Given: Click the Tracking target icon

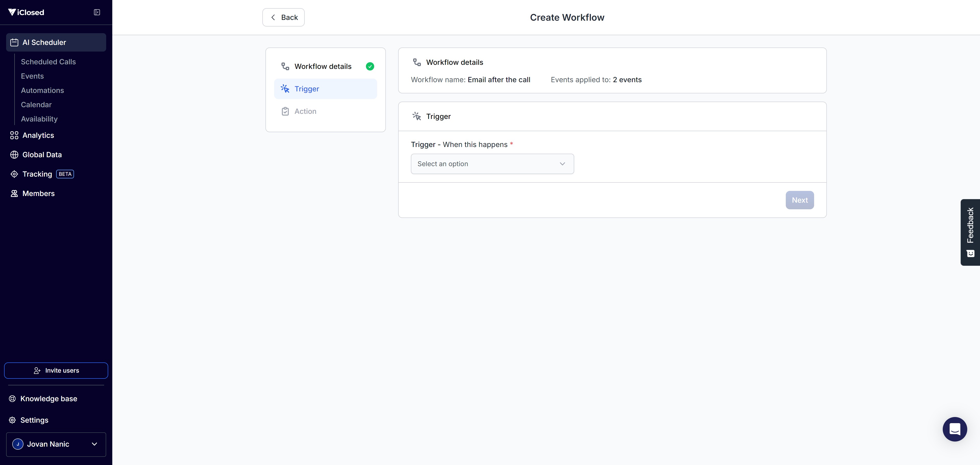Looking at the screenshot, I should 14,174.
